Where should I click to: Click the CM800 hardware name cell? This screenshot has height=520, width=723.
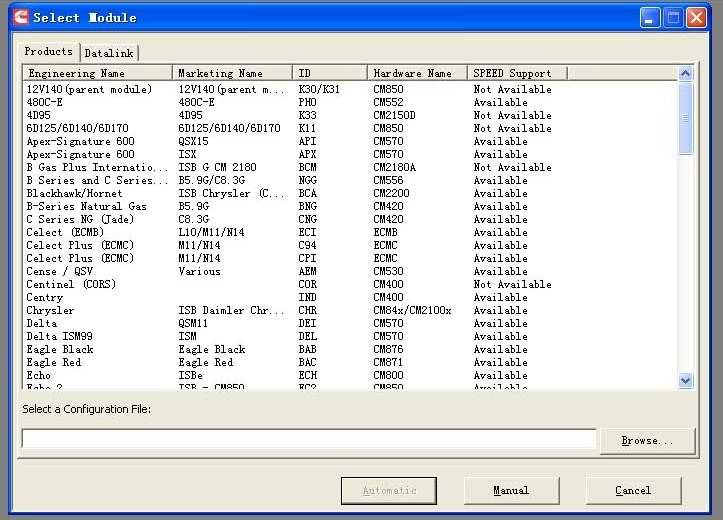388,375
